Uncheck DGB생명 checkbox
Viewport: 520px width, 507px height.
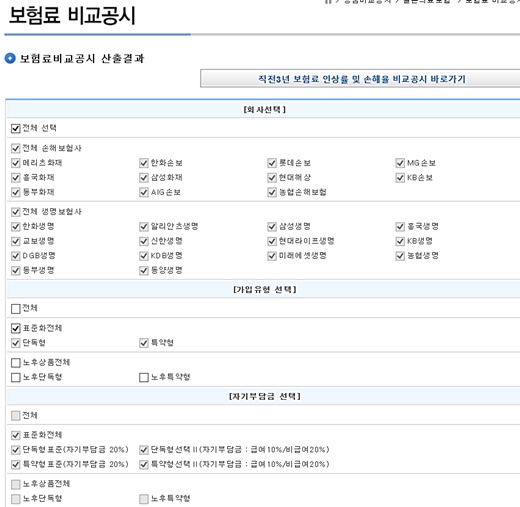(x=16, y=256)
